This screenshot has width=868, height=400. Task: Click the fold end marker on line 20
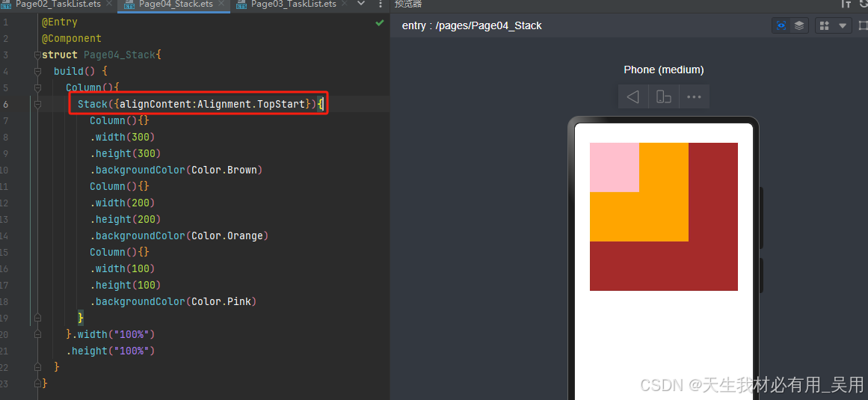pyautogui.click(x=37, y=334)
